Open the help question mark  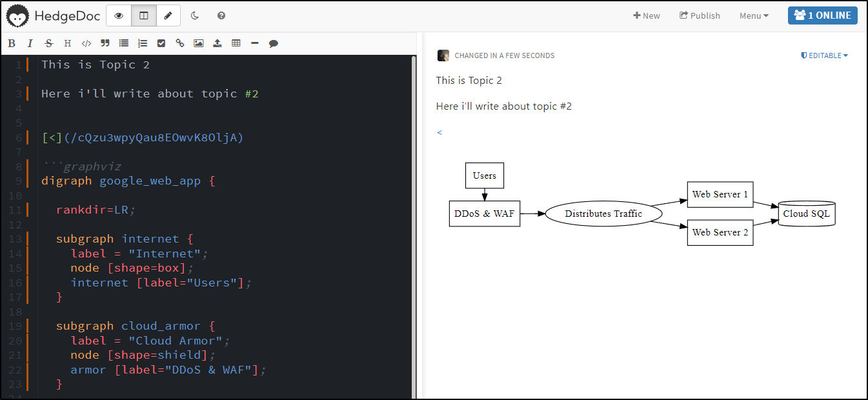(221, 15)
